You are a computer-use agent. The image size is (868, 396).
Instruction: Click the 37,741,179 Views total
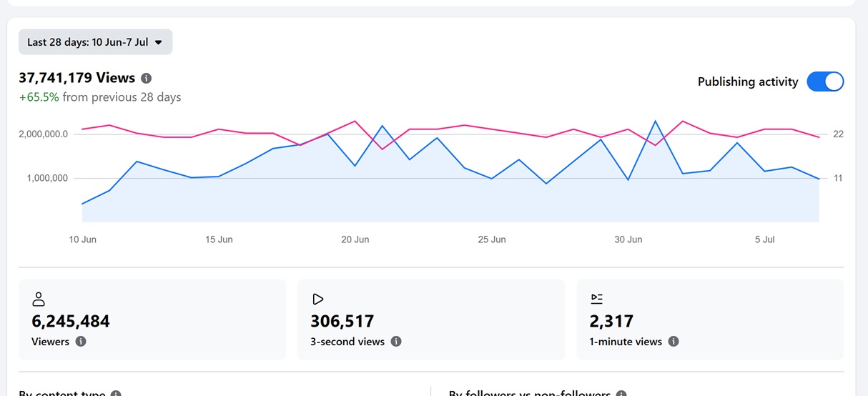[x=77, y=78]
